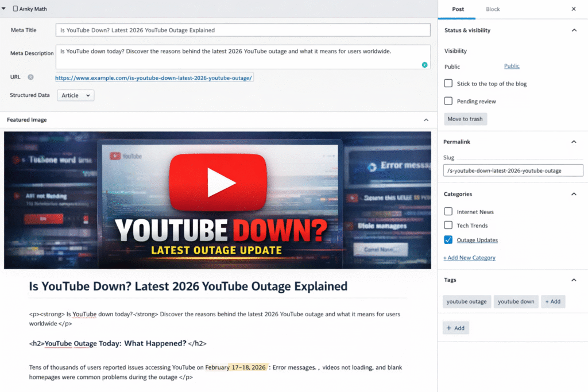
Task: Edit the Meta Description text area
Action: (243, 57)
